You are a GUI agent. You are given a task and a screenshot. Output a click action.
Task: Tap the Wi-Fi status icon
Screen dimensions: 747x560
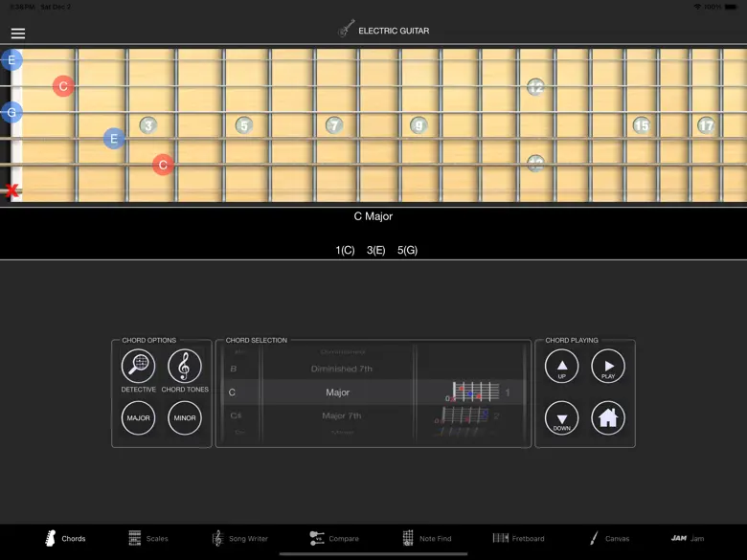[697, 7]
